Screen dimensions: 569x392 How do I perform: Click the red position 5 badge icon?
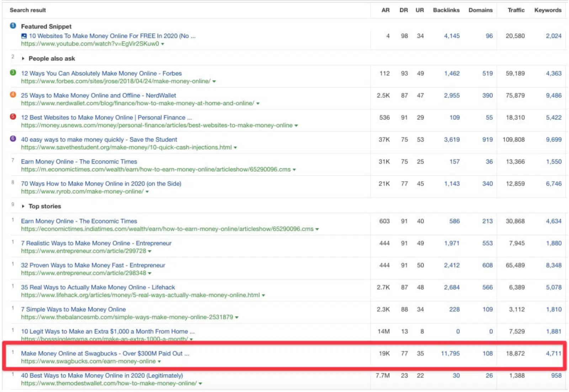(x=13, y=117)
